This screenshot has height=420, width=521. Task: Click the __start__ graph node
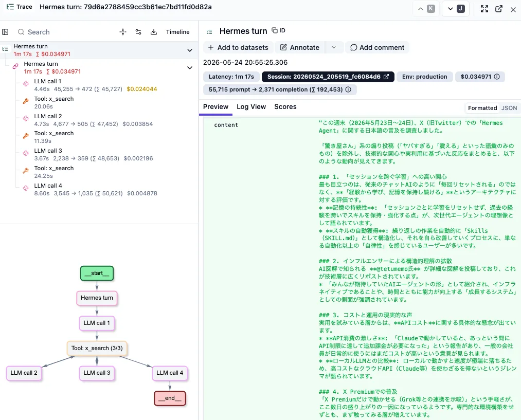97,273
